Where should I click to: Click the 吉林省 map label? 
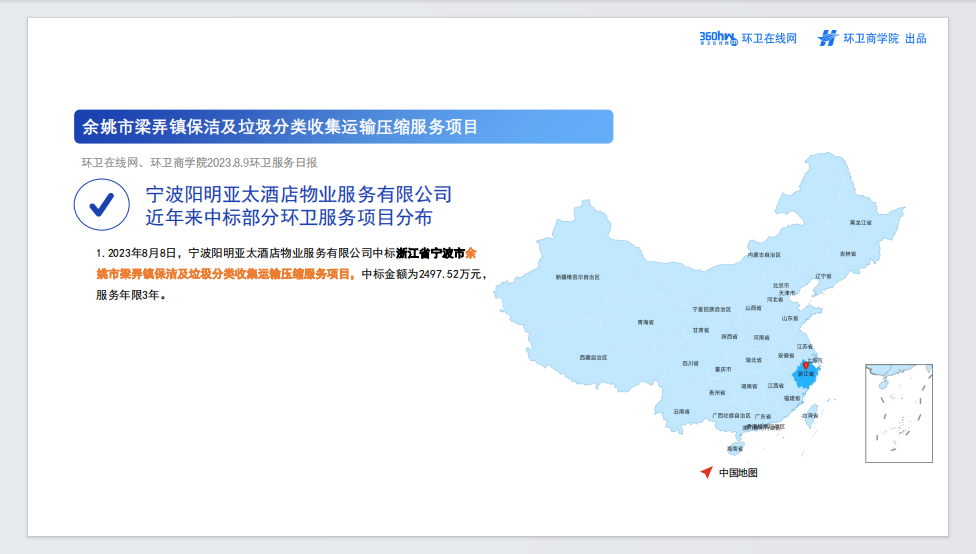coord(848,253)
